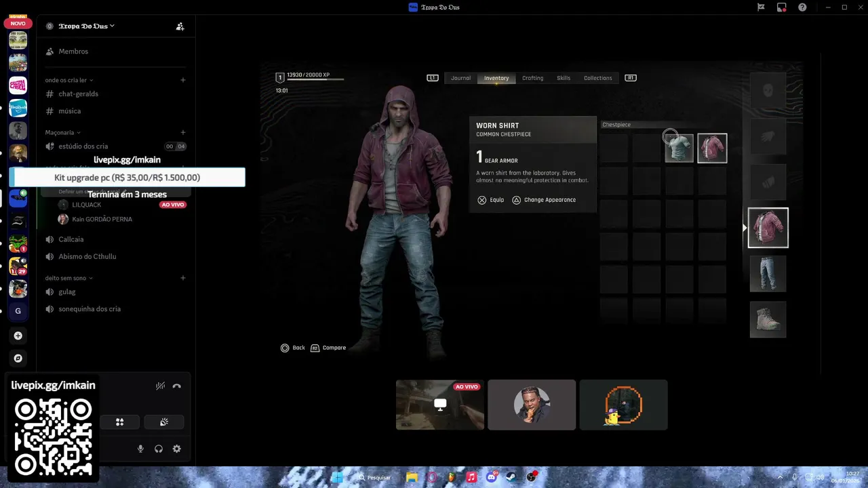Viewport: 868px width, 488px height.
Task: Join the sonequinha dos cria voice channel
Action: 89,309
